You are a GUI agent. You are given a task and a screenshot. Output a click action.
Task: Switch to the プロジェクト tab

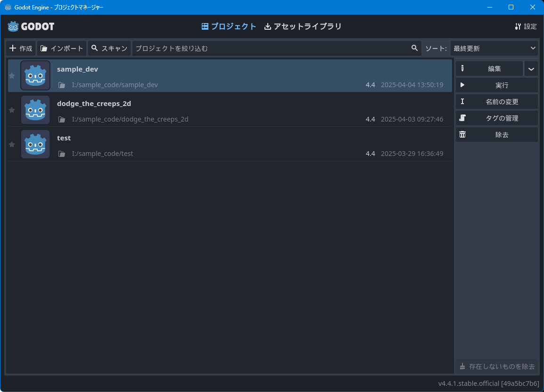click(x=229, y=26)
